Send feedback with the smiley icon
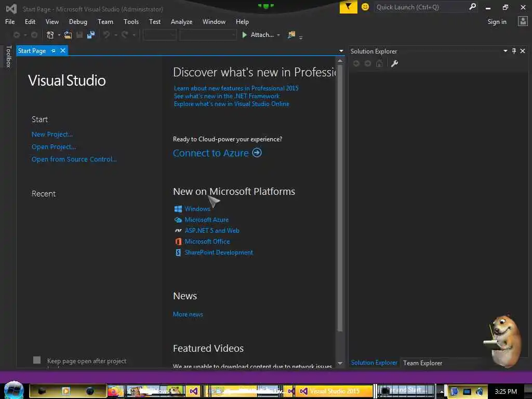 tap(365, 7)
